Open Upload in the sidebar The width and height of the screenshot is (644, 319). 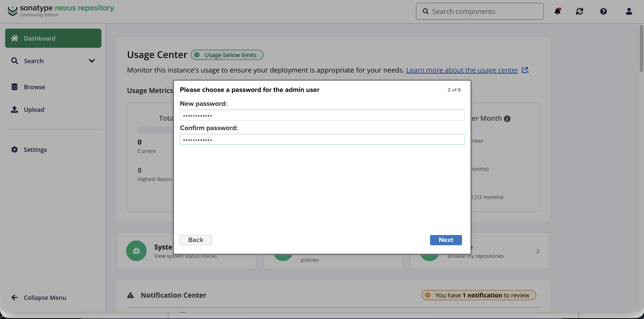click(x=34, y=110)
